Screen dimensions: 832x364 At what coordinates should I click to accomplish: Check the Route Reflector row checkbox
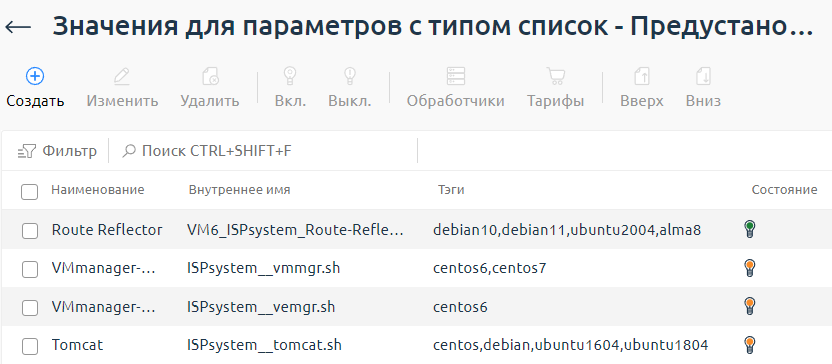(x=30, y=231)
